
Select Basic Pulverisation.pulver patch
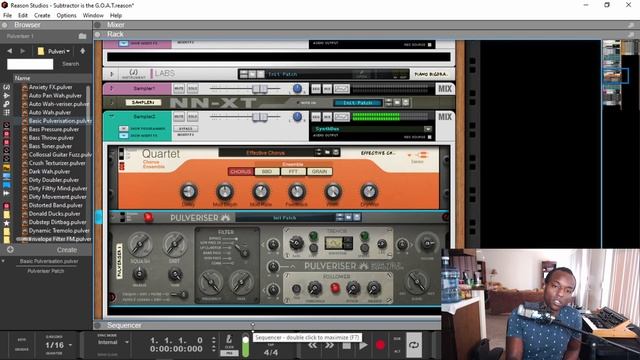pos(60,121)
